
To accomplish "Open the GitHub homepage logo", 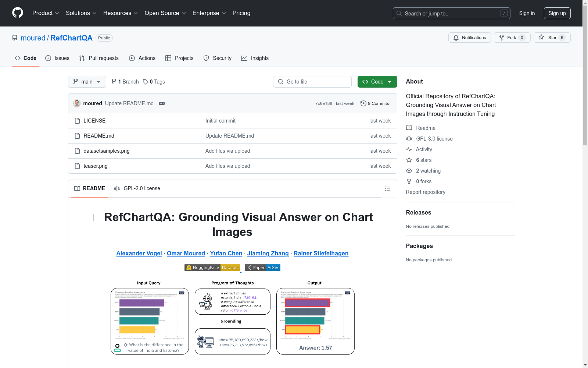I will [x=18, y=13].
